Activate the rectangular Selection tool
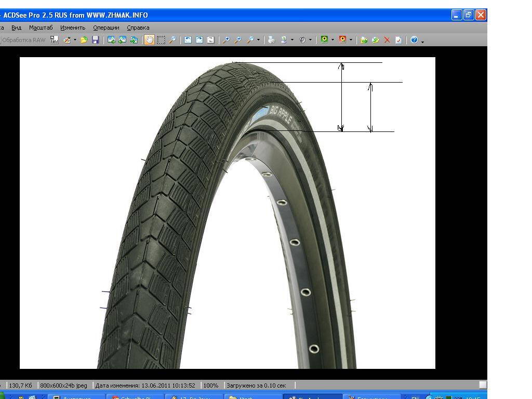The width and height of the screenshot is (532, 399). (161, 40)
